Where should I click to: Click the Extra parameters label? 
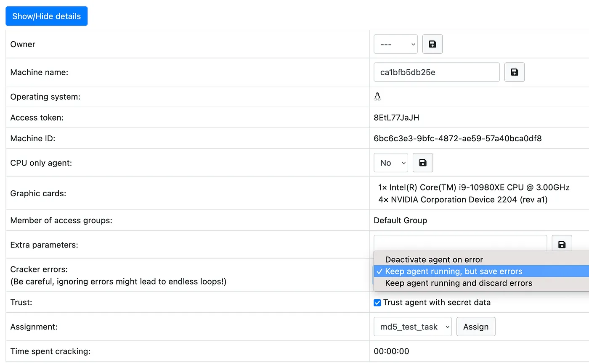[x=44, y=245]
